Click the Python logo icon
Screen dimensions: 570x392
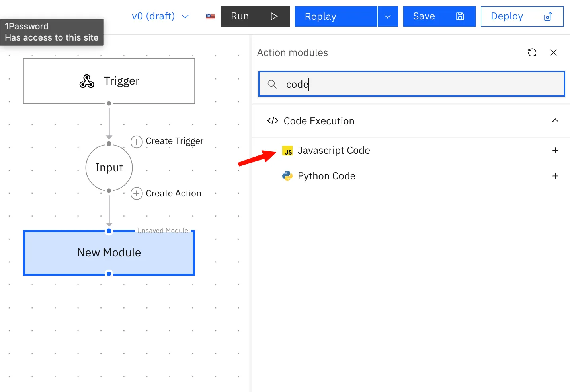click(x=287, y=176)
